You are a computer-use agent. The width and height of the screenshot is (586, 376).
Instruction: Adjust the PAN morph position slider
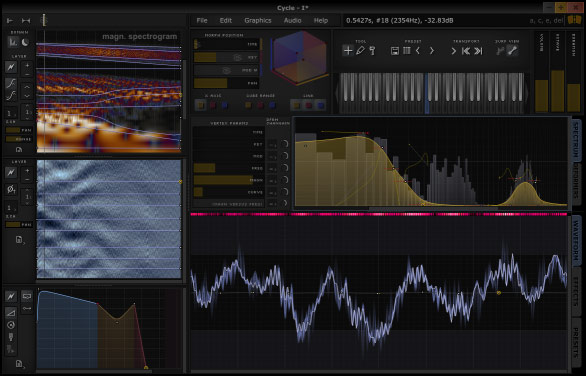pyautogui.click(x=226, y=83)
